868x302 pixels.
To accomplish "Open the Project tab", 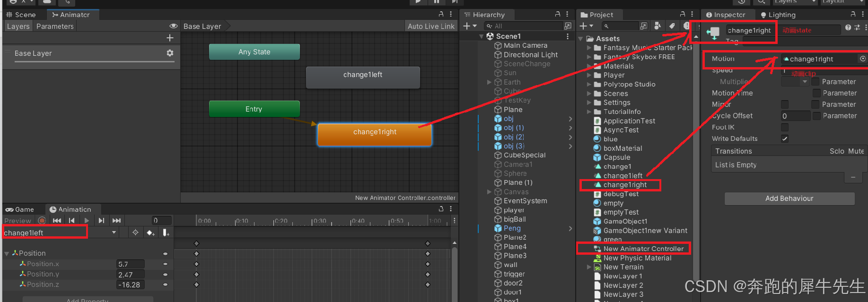I will click(597, 15).
